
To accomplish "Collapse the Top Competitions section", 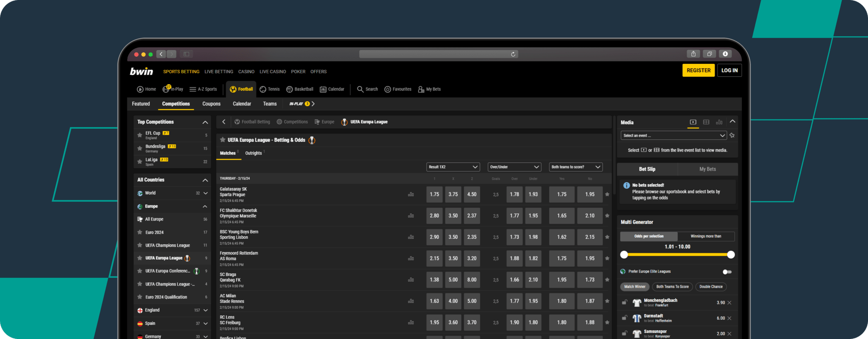I will coord(205,122).
